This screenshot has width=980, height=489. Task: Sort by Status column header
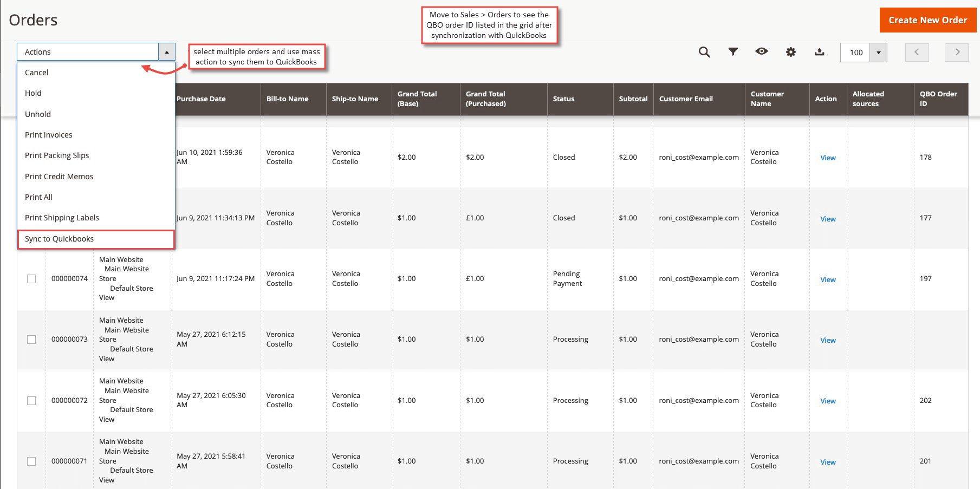[x=580, y=99]
